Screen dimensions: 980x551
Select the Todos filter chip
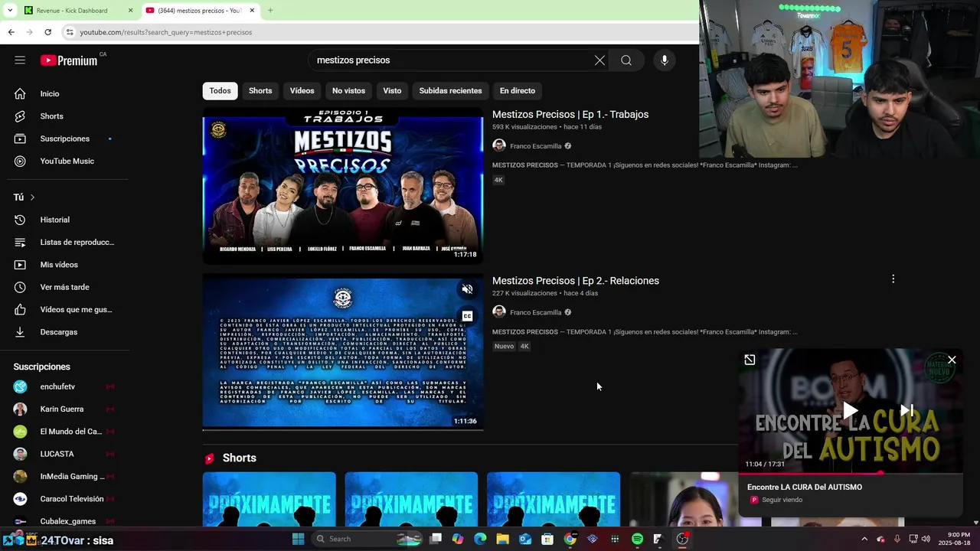tap(220, 90)
